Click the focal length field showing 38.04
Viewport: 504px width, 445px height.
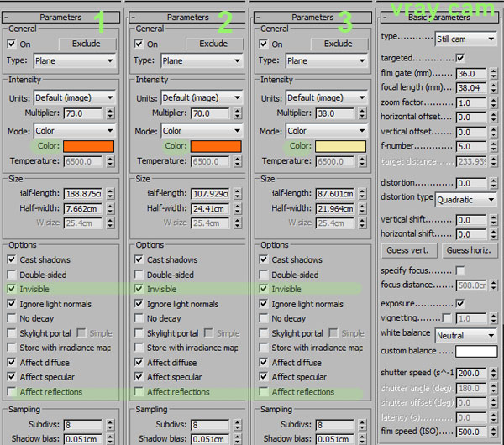(471, 87)
